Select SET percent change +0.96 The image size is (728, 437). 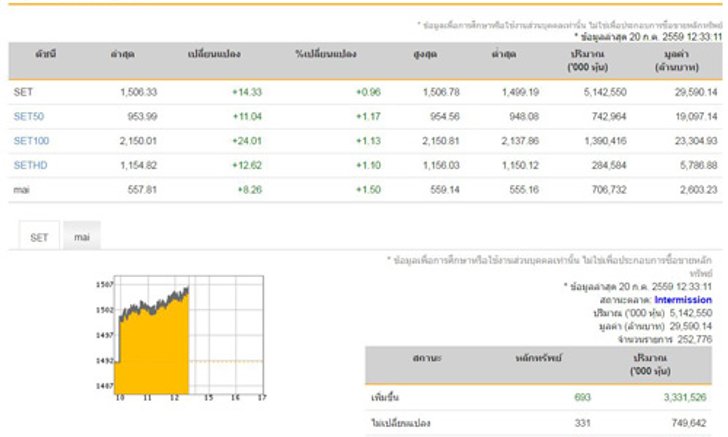point(368,92)
